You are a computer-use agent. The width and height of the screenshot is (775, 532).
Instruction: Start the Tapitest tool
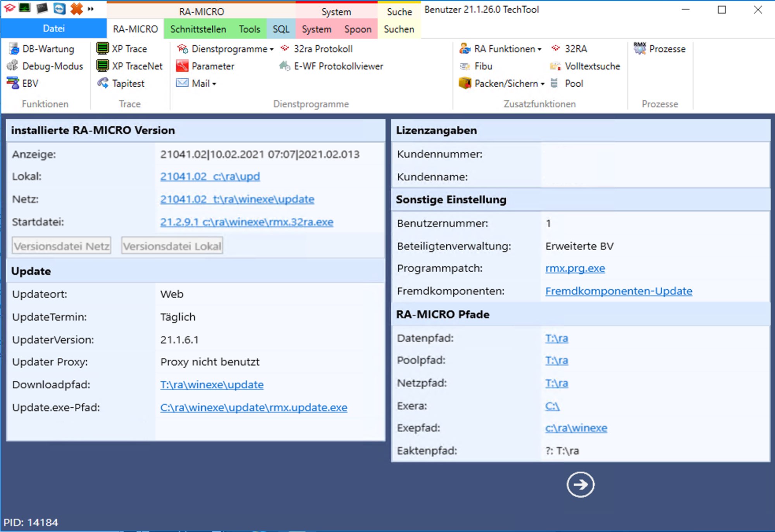pos(121,83)
